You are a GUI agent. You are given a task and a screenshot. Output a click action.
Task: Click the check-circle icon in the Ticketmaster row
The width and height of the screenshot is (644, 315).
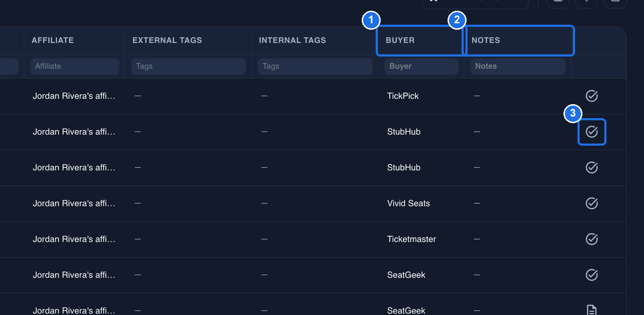pos(591,239)
